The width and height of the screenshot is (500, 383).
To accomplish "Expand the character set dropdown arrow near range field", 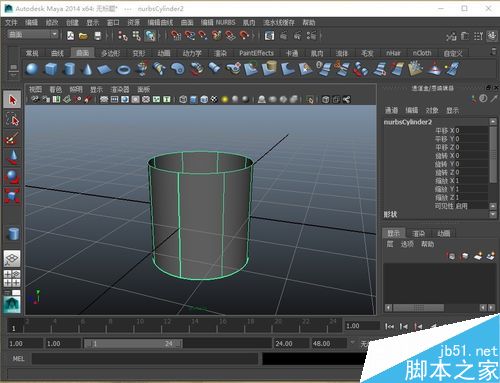I will [353, 342].
